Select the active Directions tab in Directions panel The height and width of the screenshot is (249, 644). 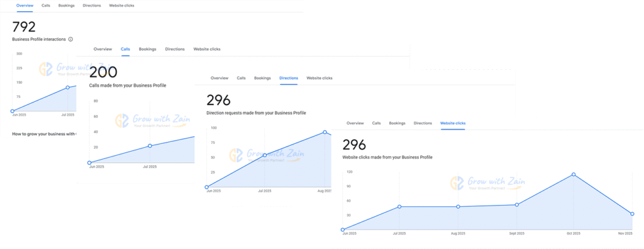[289, 78]
